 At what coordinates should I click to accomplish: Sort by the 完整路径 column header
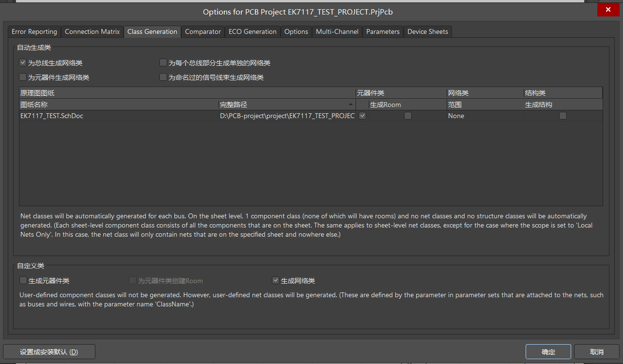point(287,105)
